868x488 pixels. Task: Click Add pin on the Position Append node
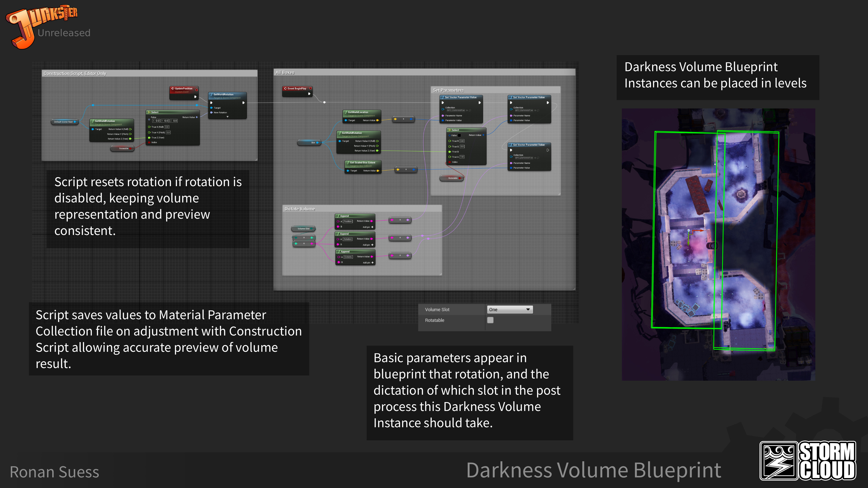click(368, 227)
